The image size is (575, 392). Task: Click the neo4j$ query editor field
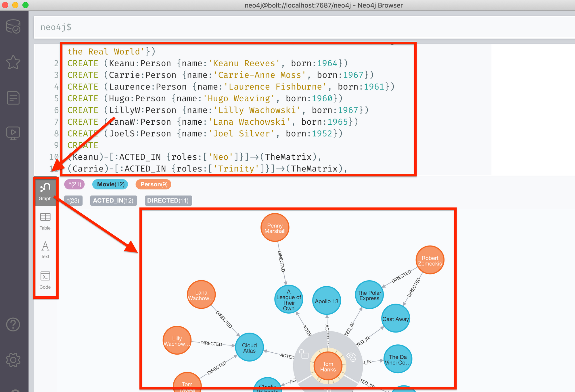click(x=287, y=27)
